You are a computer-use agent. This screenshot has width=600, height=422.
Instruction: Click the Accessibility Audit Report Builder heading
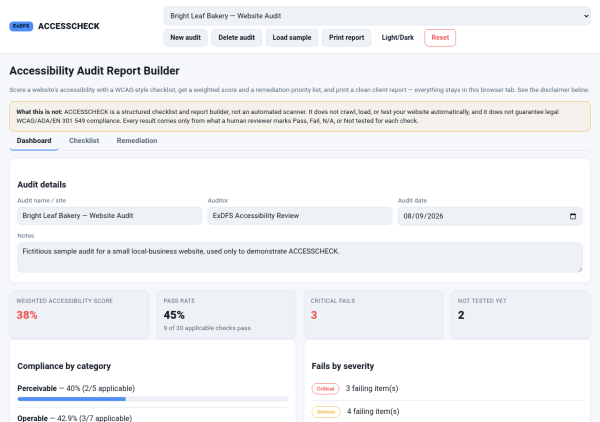tap(95, 71)
